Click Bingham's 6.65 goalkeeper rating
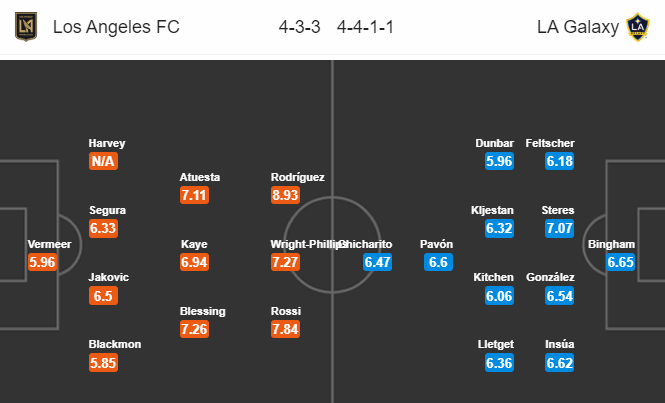The image size is (665, 403). (x=620, y=262)
